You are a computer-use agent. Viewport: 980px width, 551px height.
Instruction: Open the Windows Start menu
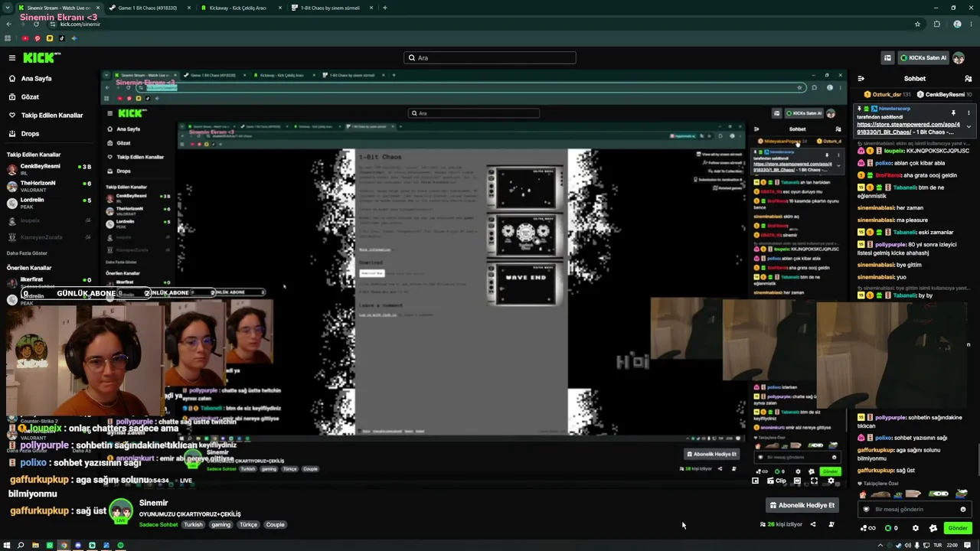point(7,546)
